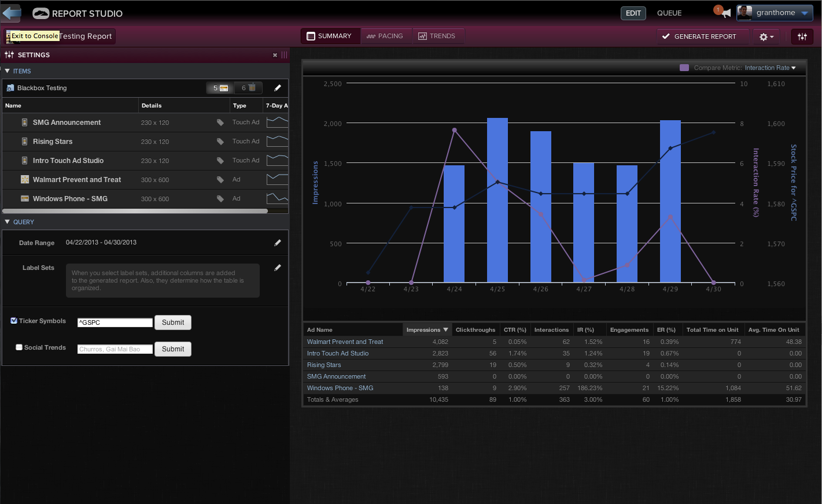822x504 pixels.
Task: Close the Settings panel
Action: click(275, 55)
